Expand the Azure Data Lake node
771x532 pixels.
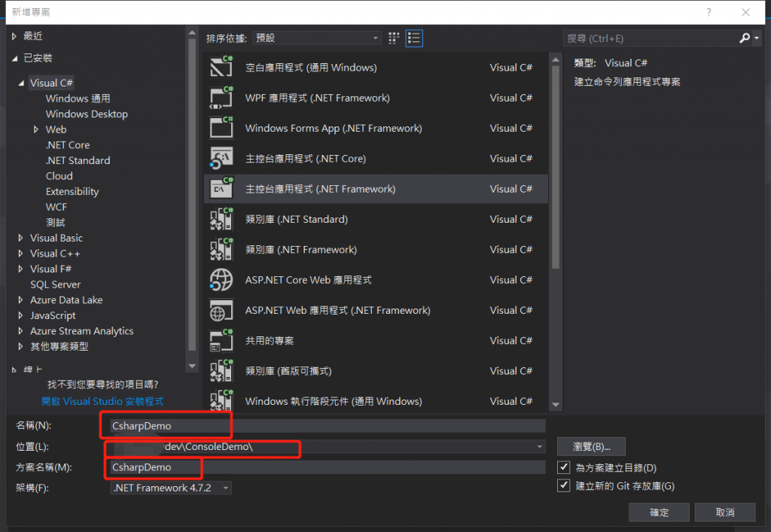click(x=20, y=300)
